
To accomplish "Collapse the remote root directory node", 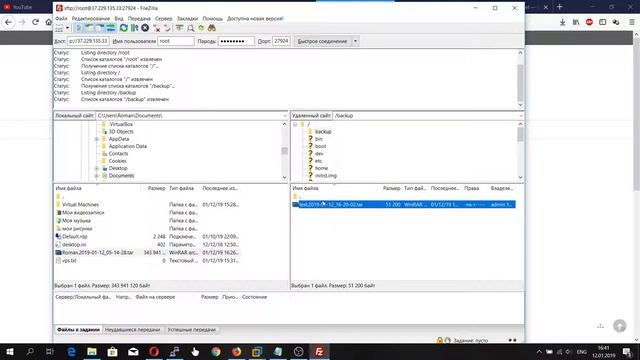I will click(295, 124).
